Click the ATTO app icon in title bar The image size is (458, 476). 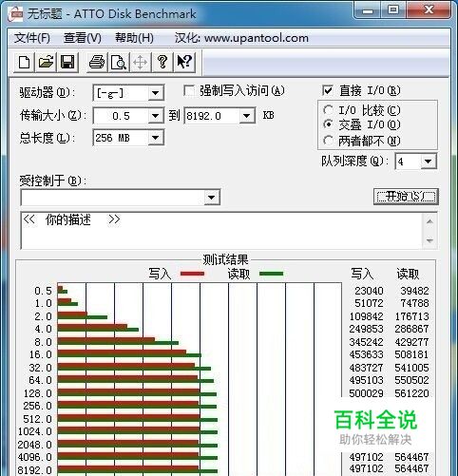15,14
